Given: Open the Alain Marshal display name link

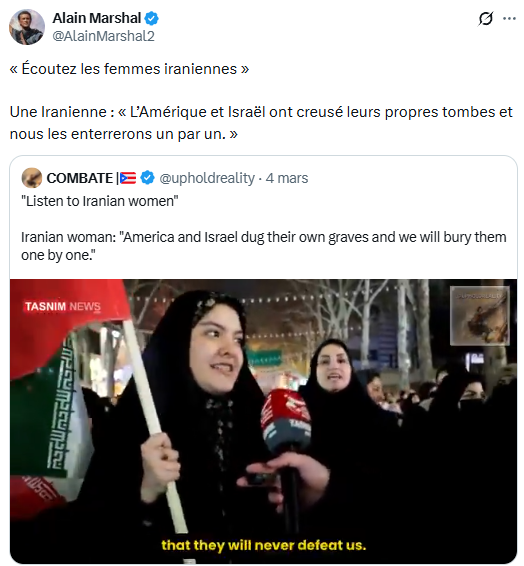Looking at the screenshot, I should [x=97, y=18].
